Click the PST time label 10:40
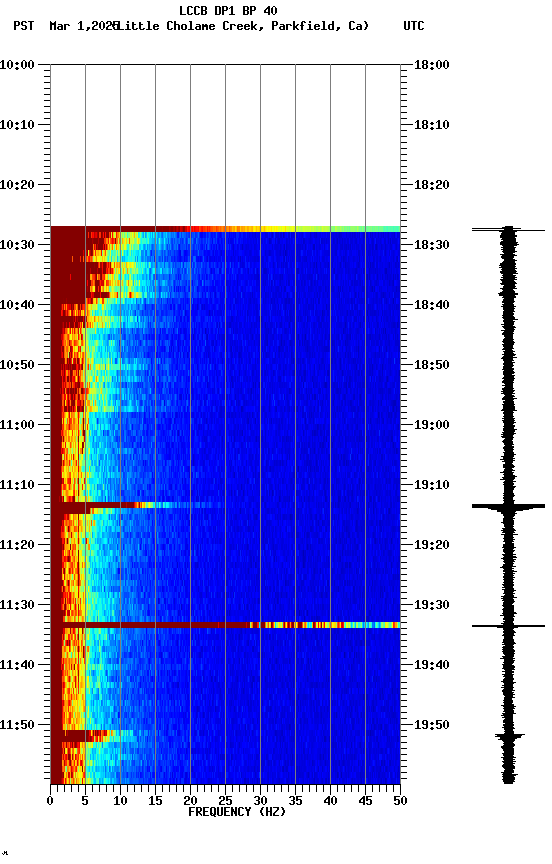This screenshot has width=552, height=864. click(17, 305)
